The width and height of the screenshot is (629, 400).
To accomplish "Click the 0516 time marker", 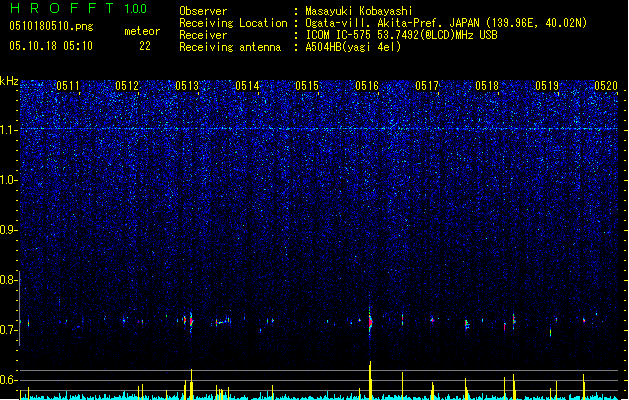I will click(x=367, y=86).
